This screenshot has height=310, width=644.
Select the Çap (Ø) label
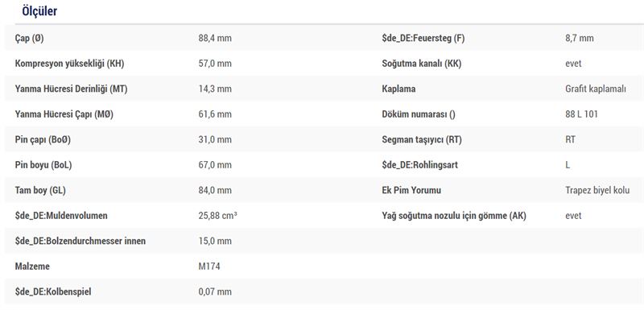(x=29, y=38)
